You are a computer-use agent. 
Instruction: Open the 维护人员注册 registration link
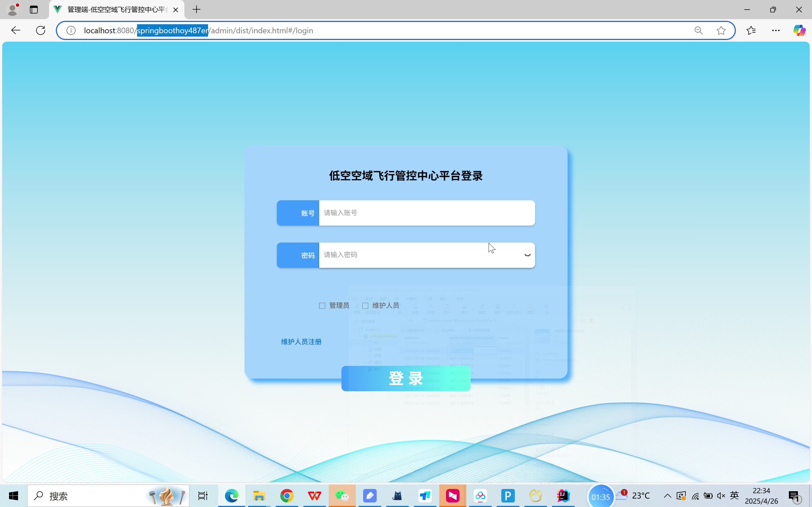301,342
